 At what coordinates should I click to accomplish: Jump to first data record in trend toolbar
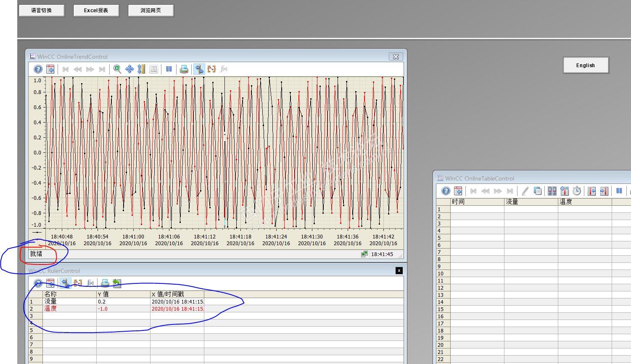tap(66, 69)
